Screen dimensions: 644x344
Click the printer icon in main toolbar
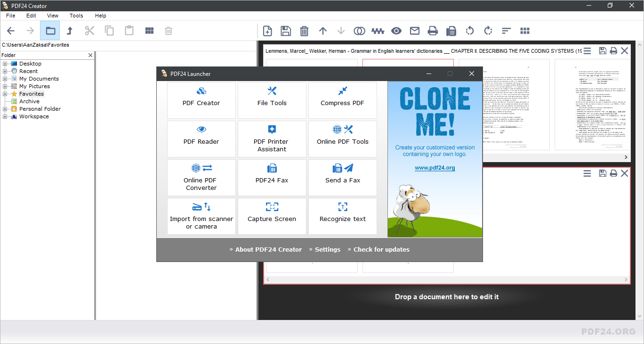[433, 31]
